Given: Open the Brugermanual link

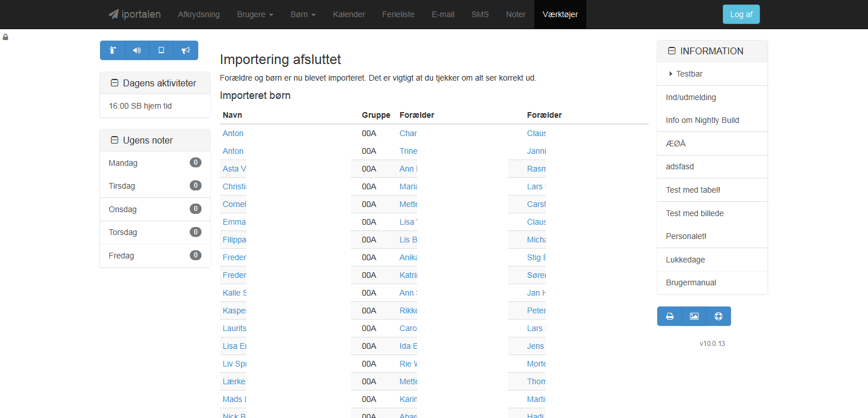Looking at the screenshot, I should (712, 282).
